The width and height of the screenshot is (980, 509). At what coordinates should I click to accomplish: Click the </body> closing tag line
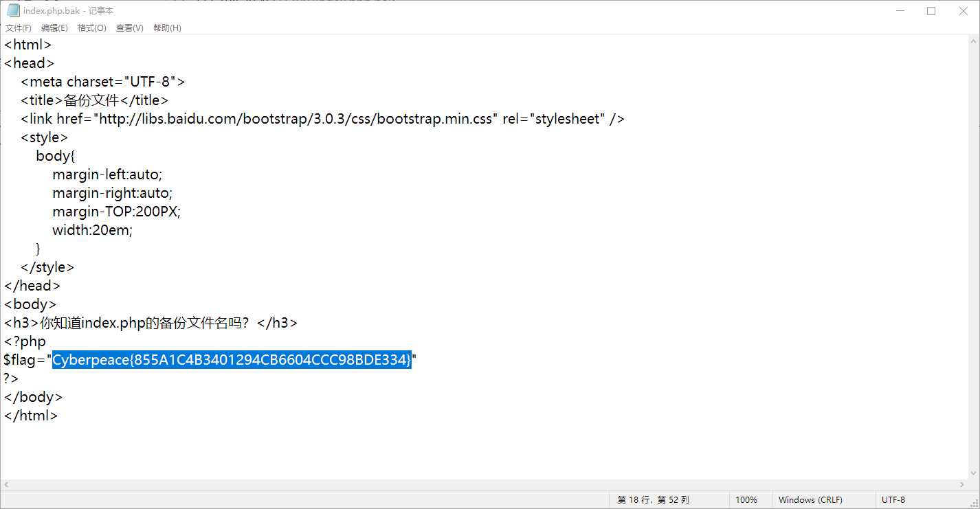tap(33, 397)
